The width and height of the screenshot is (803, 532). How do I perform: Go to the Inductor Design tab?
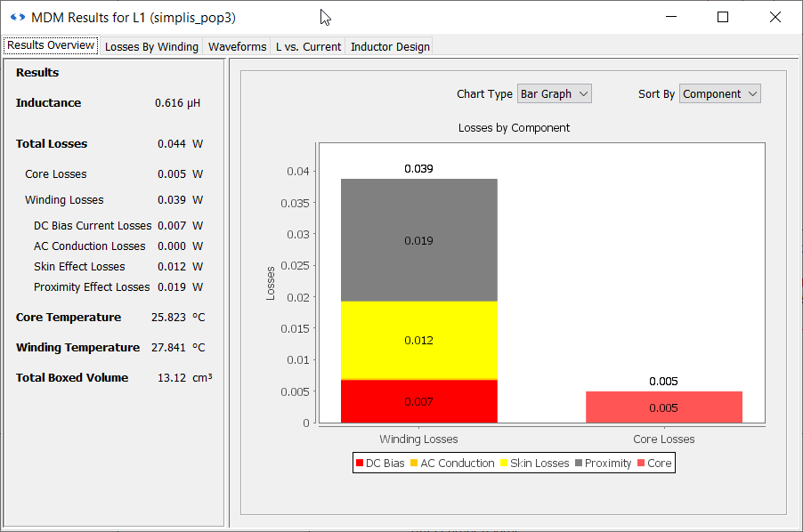390,46
